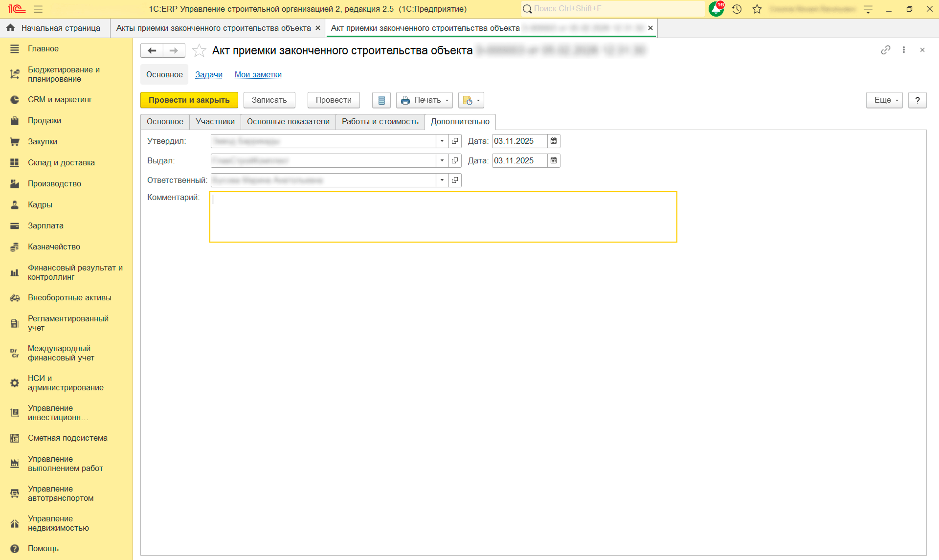
Task: Click the document movements report icon
Action: point(381,100)
